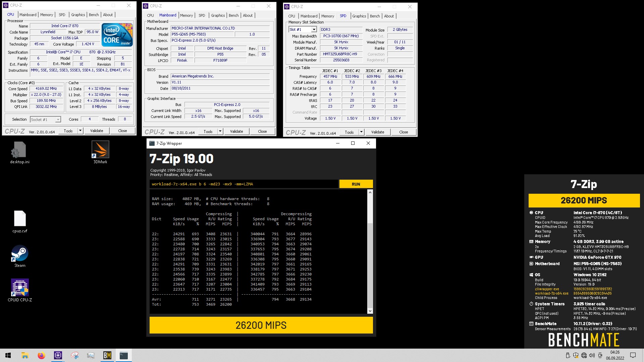644x362 pixels.
Task: Click the Bus Speed 189.50 MHz value
Action: point(46,101)
